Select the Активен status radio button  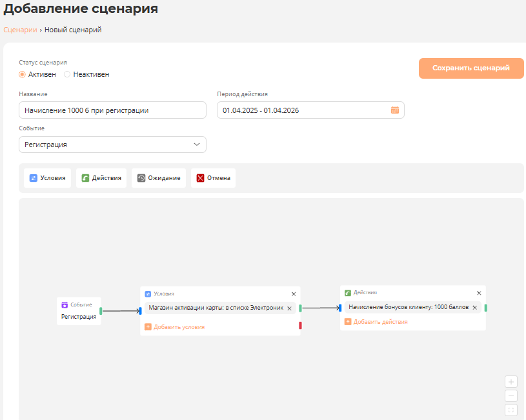click(x=23, y=74)
